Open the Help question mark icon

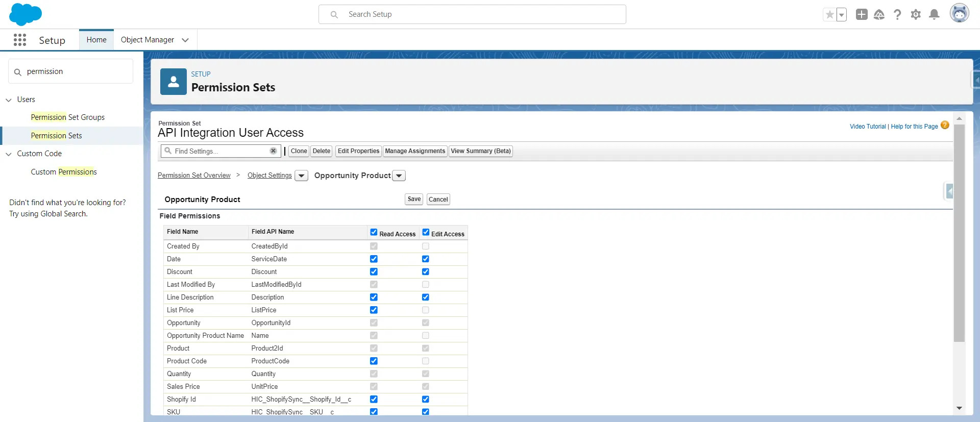[897, 15]
